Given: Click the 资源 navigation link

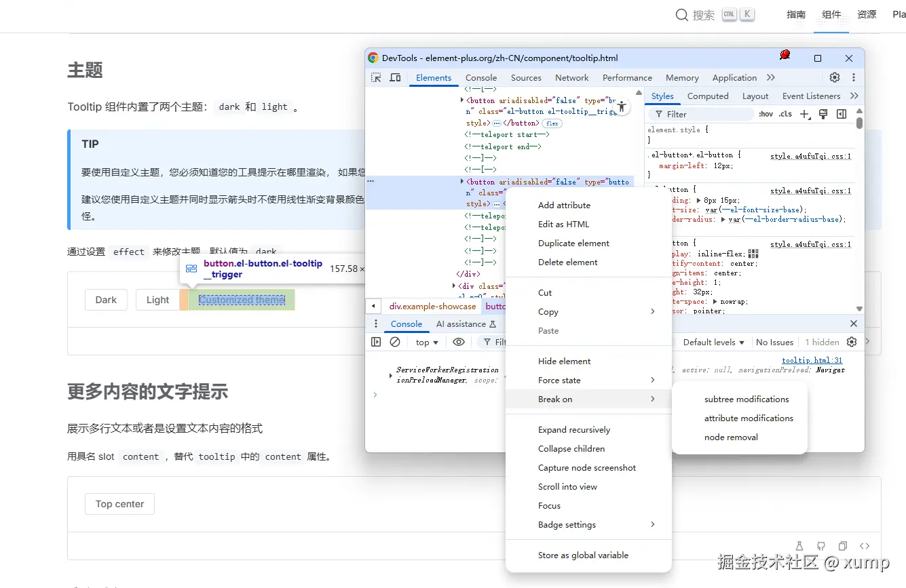Looking at the screenshot, I should pos(867,14).
